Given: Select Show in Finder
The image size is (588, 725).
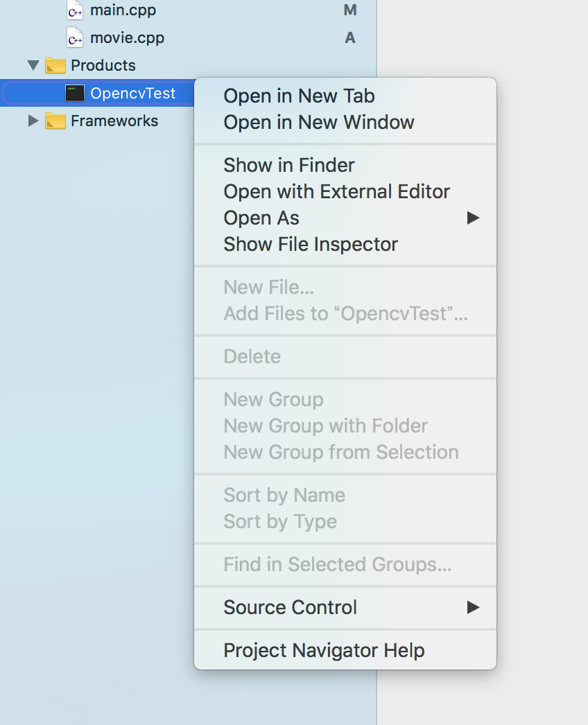Looking at the screenshot, I should (288, 165).
